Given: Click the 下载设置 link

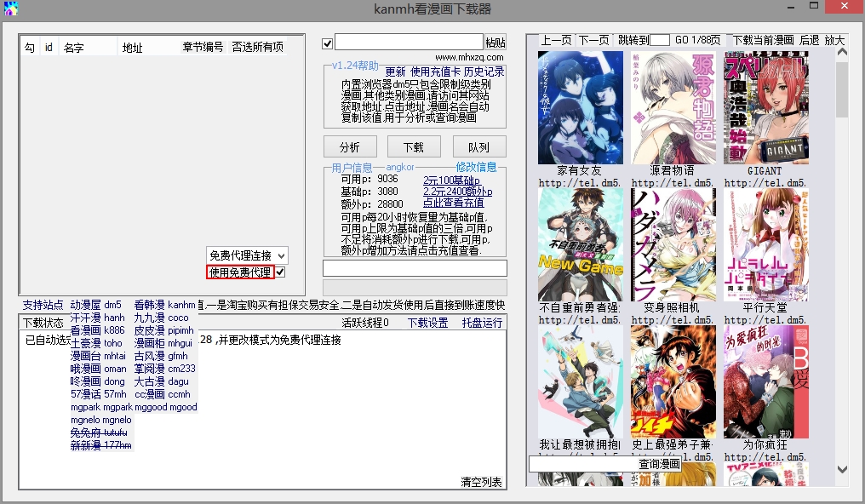Looking at the screenshot, I should tap(427, 323).
